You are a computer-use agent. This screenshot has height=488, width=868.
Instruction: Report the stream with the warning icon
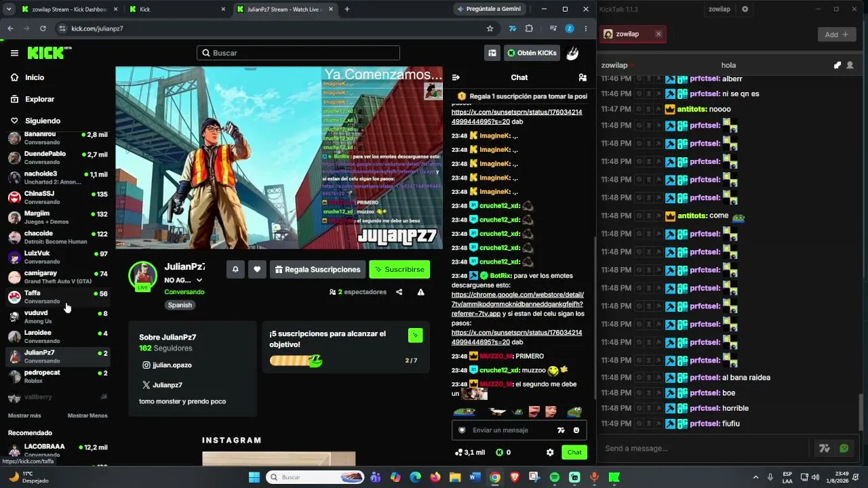pyautogui.click(x=420, y=292)
